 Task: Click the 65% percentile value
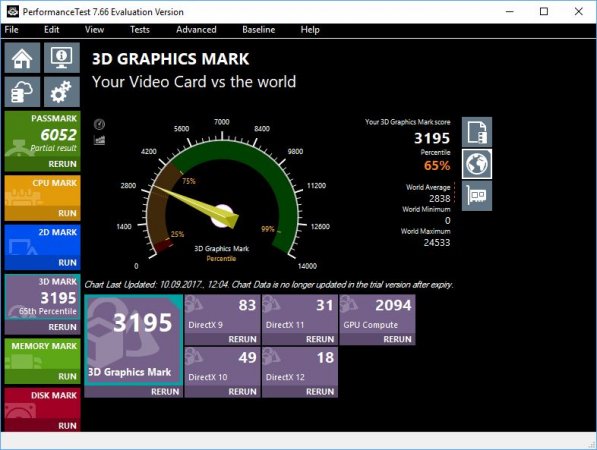tap(437, 166)
